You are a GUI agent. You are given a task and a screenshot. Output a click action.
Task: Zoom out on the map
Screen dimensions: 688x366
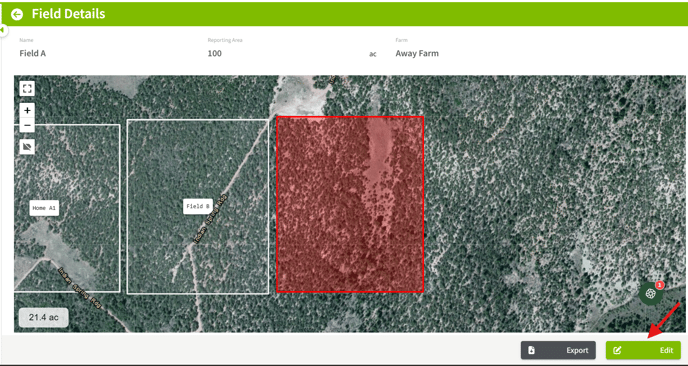click(x=27, y=126)
